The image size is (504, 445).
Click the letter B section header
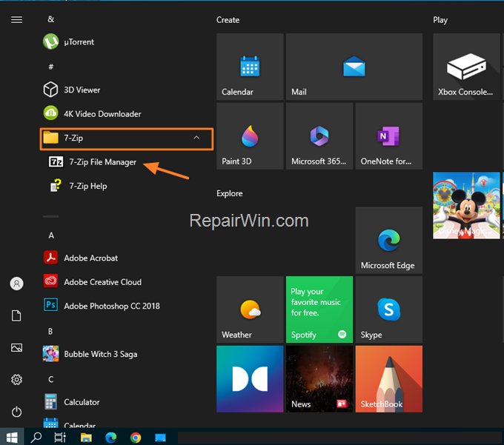point(50,331)
